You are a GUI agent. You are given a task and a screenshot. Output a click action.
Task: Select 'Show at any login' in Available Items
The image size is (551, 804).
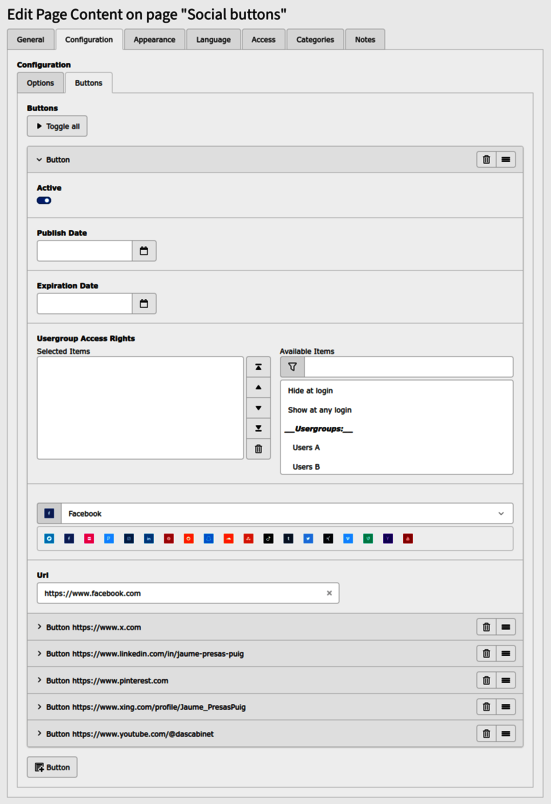pos(397,410)
